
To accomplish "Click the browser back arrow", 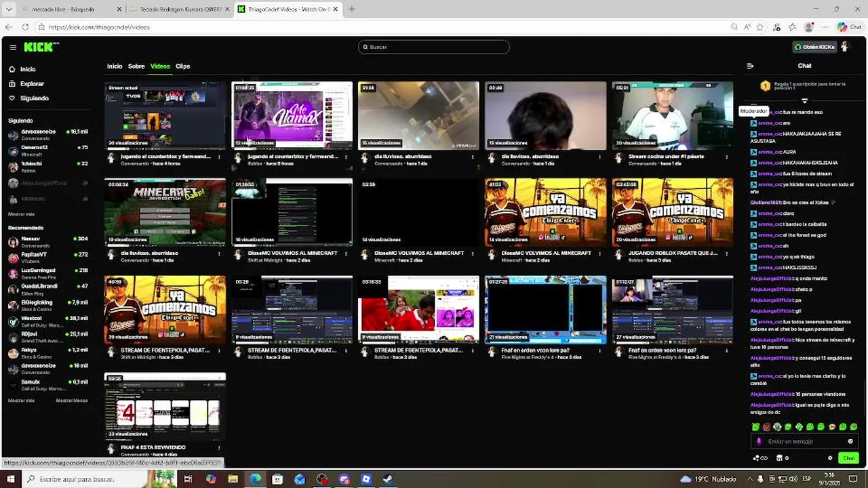I will point(9,27).
